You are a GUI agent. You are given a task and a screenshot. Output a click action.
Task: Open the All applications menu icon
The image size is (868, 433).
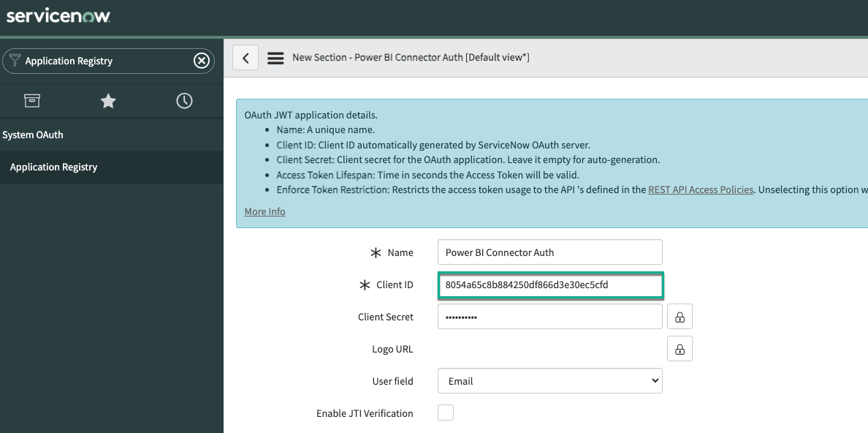tap(32, 101)
